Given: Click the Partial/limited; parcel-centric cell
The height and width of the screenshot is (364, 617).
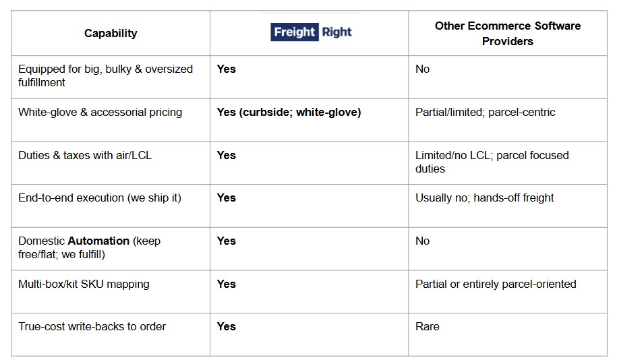Looking at the screenshot, I should (485, 112).
